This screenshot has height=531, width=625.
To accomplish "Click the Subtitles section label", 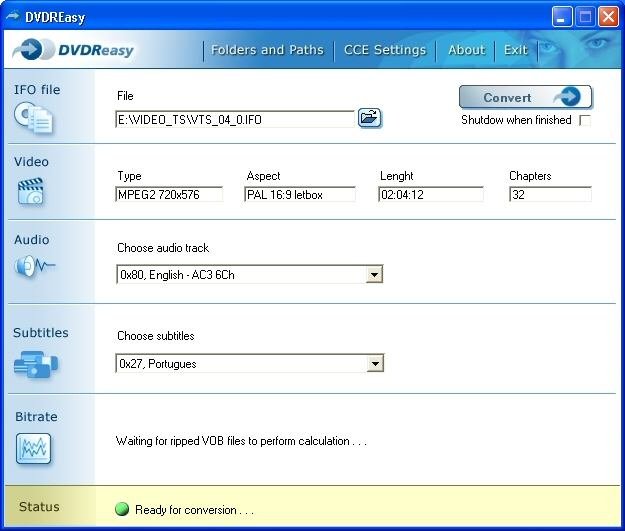I will [41, 332].
